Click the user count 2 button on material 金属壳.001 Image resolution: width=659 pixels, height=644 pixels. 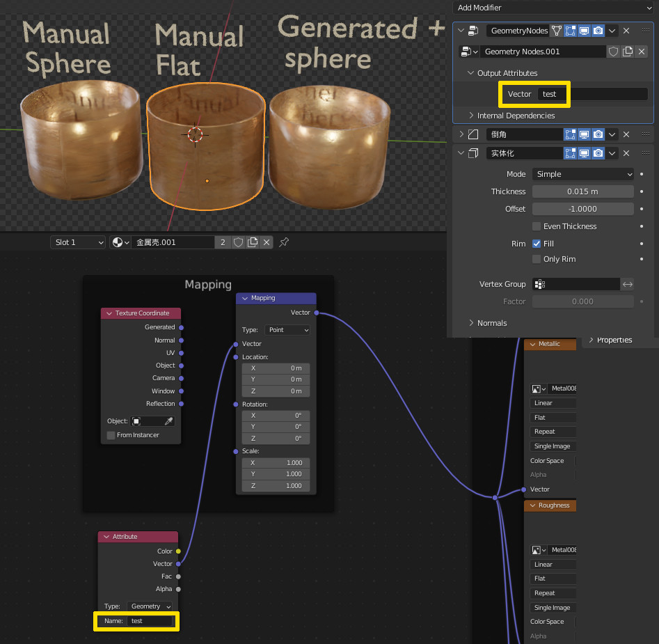click(x=223, y=242)
